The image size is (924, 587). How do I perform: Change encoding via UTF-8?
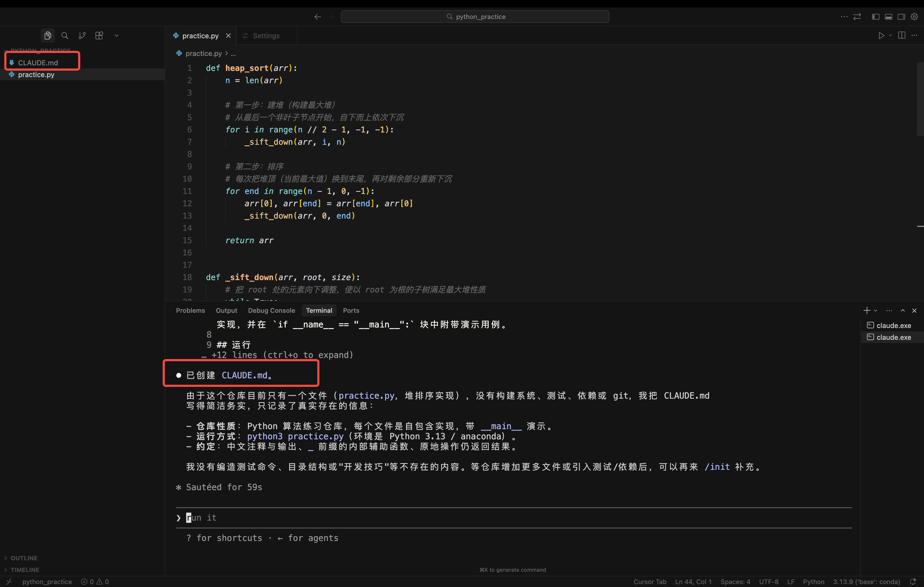(x=769, y=582)
